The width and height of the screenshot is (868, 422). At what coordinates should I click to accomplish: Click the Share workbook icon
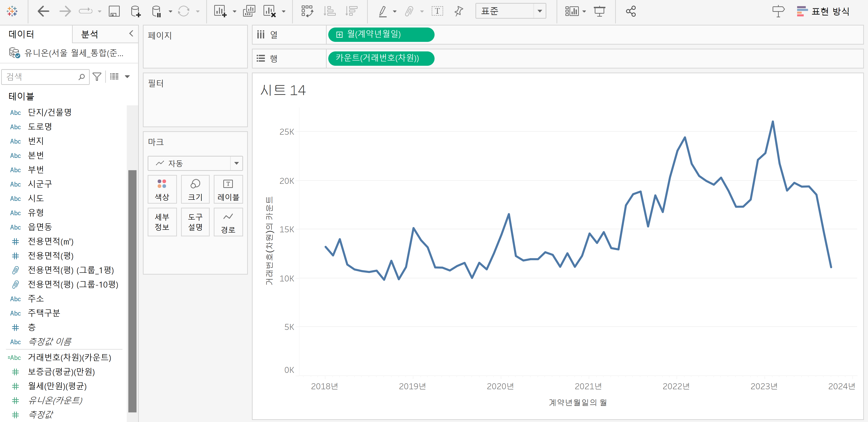(x=630, y=11)
